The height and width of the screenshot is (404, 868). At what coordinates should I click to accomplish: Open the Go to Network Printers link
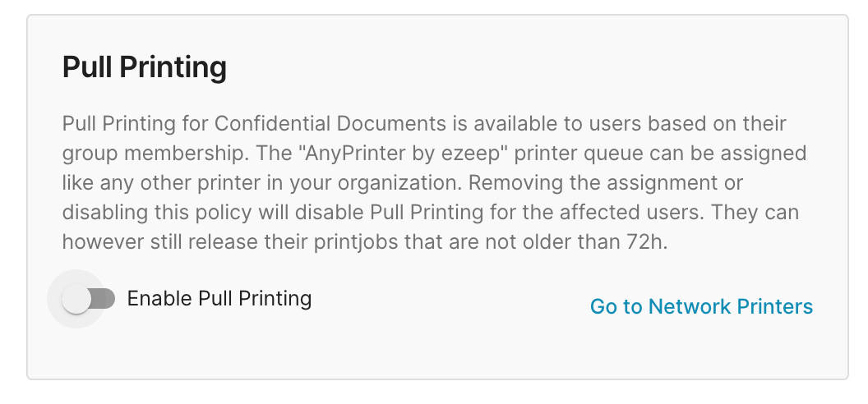tap(701, 306)
